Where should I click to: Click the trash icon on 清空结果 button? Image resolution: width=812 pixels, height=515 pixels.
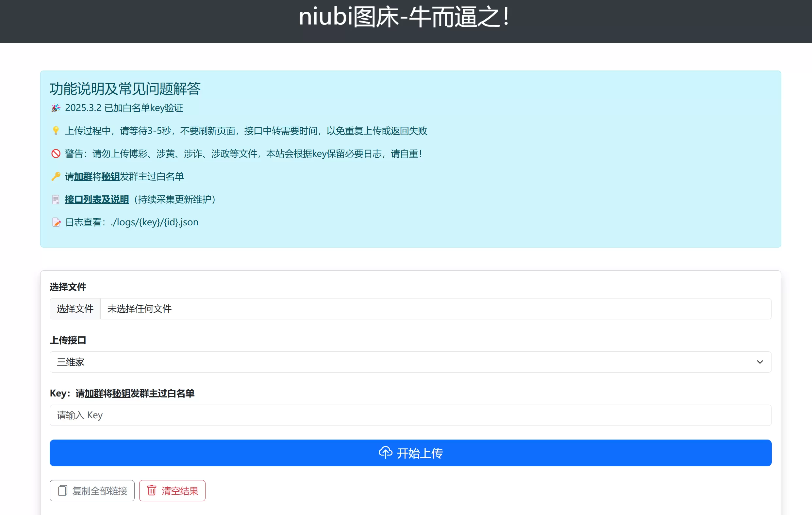(152, 491)
